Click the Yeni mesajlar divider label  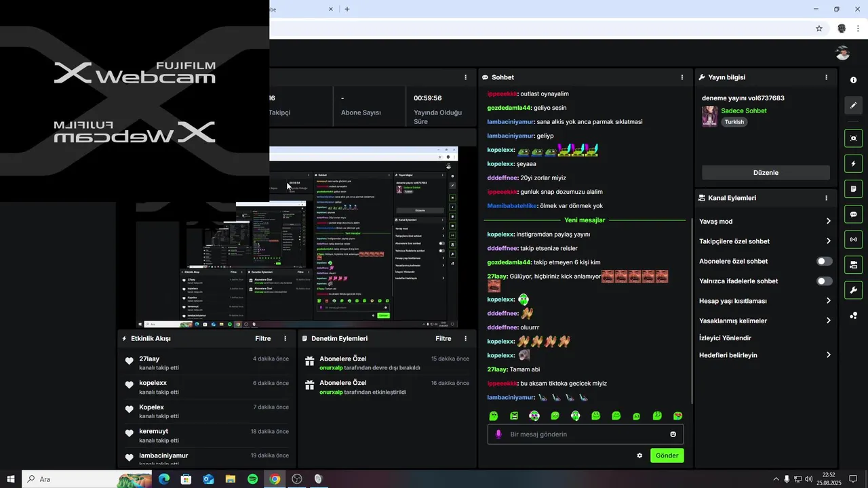coord(585,220)
